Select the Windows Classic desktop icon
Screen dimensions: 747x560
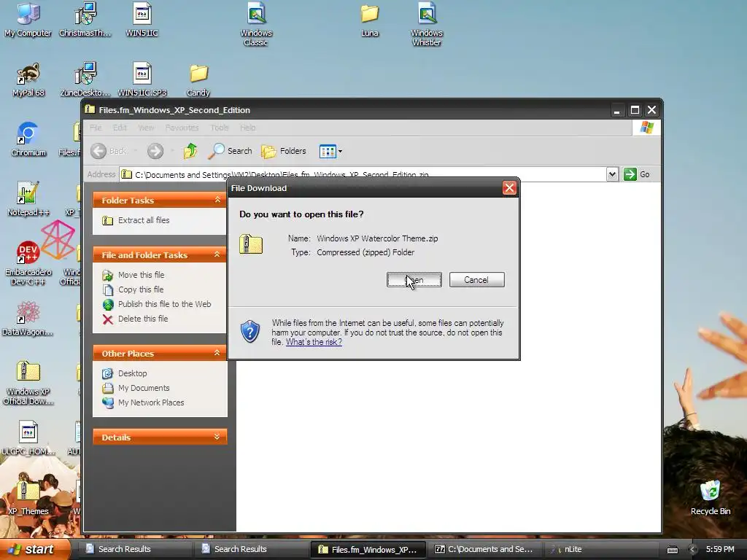point(256,25)
